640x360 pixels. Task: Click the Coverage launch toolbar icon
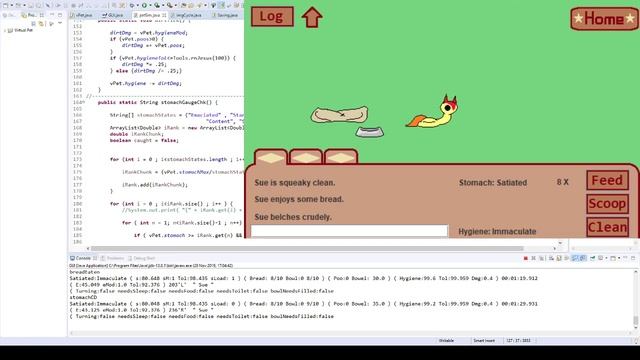tap(157, 5)
